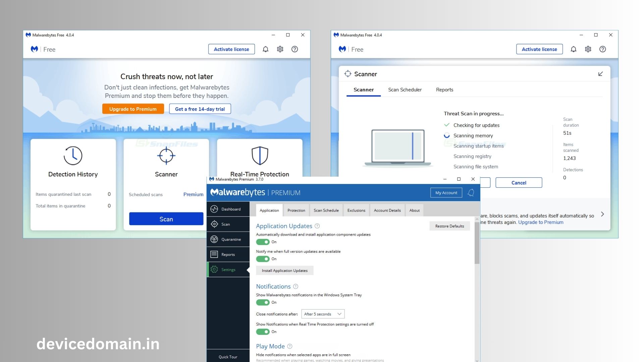Open the Scan Scheduler tab
644x362 pixels.
pos(405,90)
